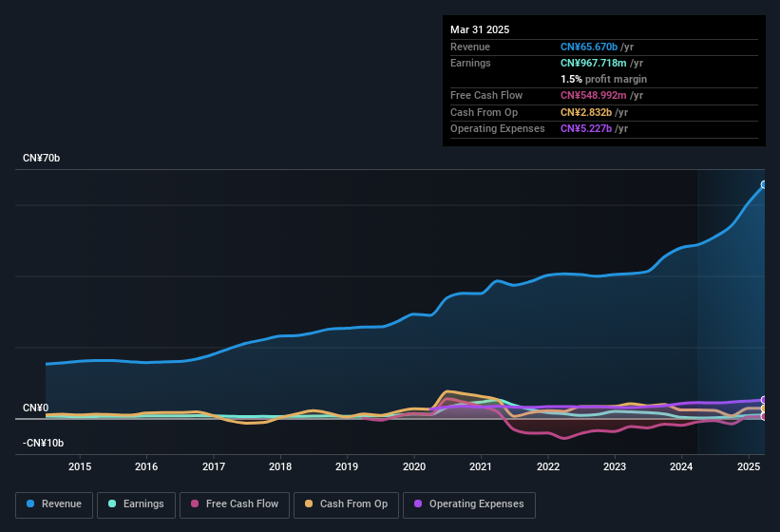Click the 2019 x-axis label
Viewport: 780px width, 532px height.
[x=347, y=466]
